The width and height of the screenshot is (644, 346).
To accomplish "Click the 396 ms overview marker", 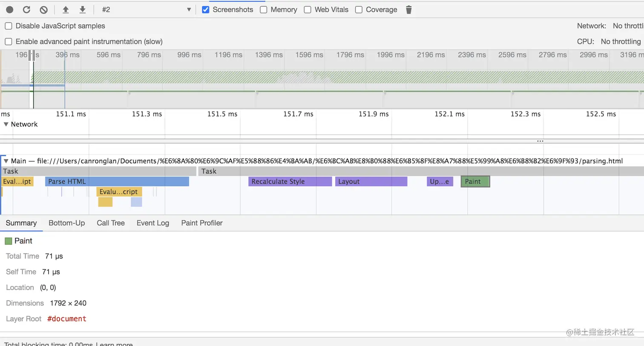I will (x=67, y=55).
